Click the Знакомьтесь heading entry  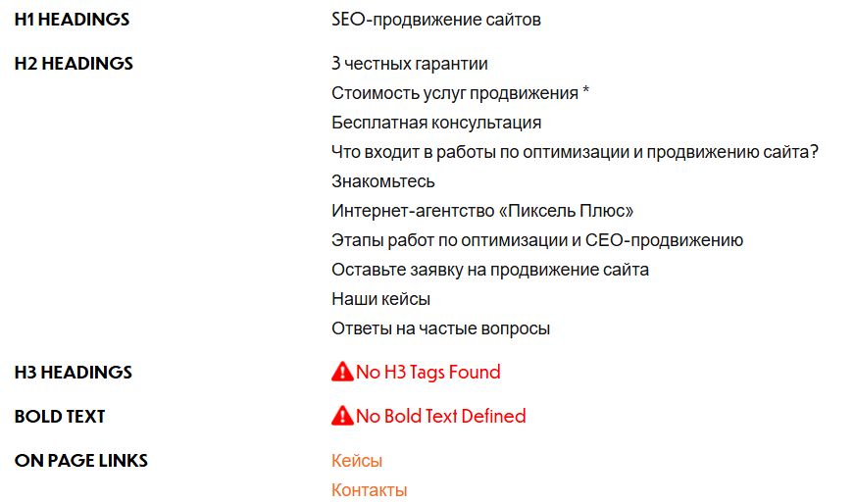[x=383, y=181]
